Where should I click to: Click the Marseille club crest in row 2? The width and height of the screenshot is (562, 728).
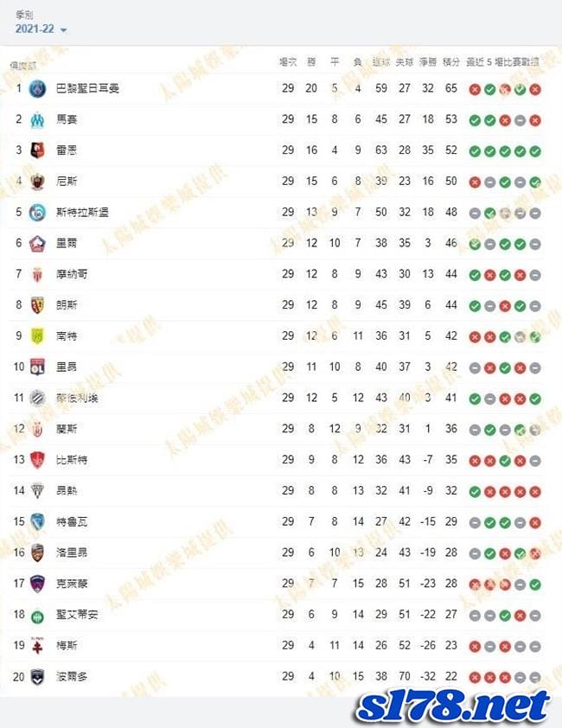click(37, 119)
